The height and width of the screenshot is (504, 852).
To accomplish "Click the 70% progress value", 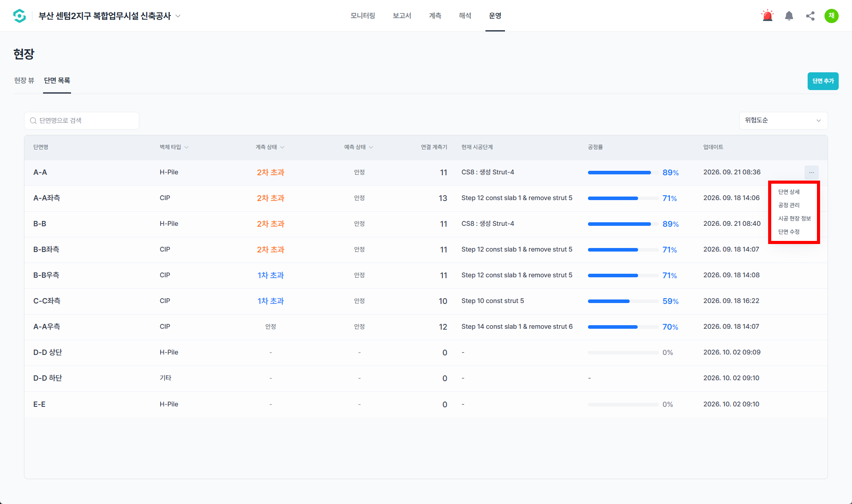I will tap(670, 327).
